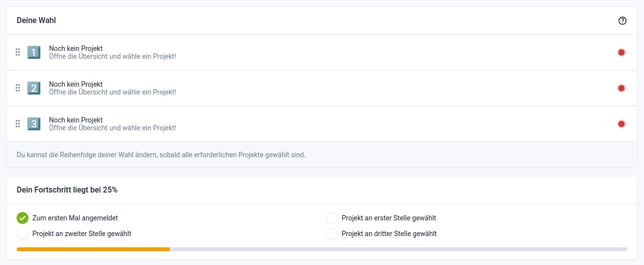The width and height of the screenshot is (644, 265).
Task: Click the number 2 rank icon
Action: tap(34, 88)
